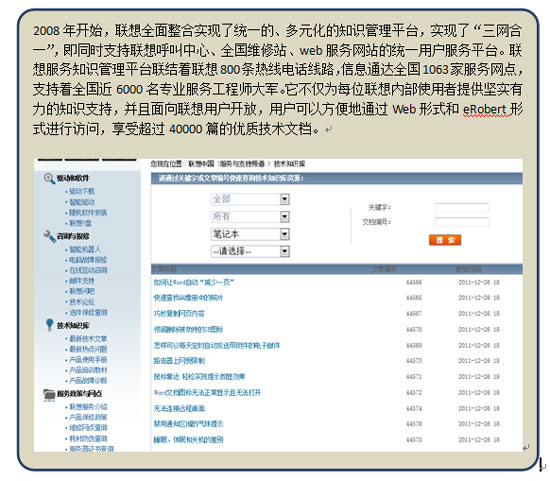Open 产品故障诊断 sidebar link
Image resolution: width=550 pixels, height=481 pixels.
tap(88, 381)
